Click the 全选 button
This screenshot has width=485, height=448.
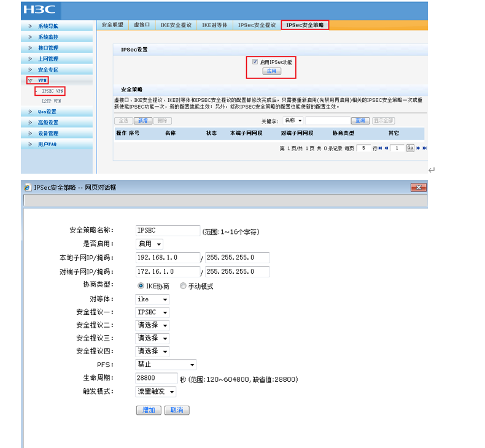pos(123,120)
